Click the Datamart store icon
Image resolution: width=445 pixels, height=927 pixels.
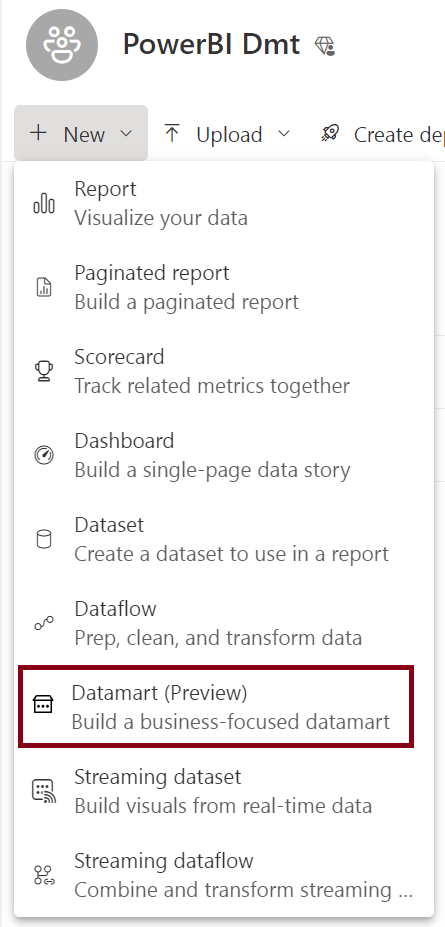(43, 705)
